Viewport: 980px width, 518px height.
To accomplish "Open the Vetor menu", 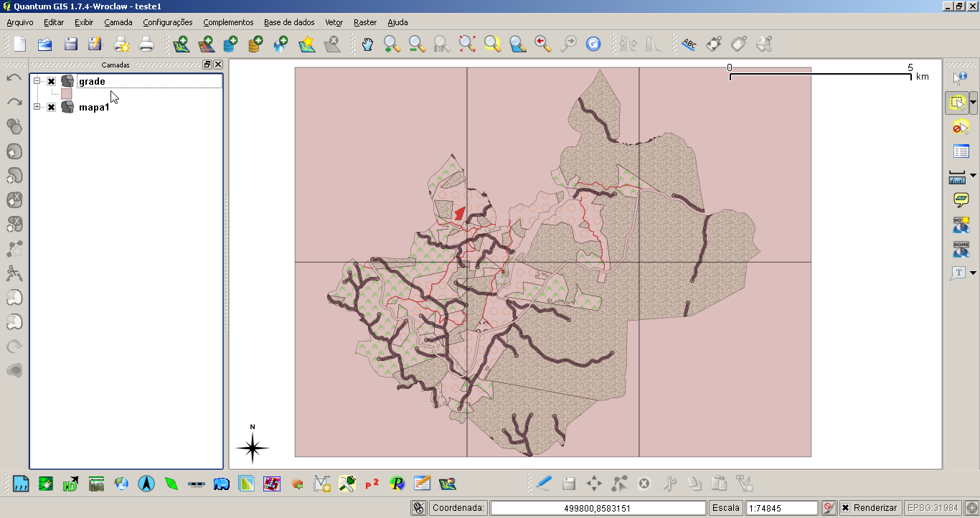I will click(334, 22).
